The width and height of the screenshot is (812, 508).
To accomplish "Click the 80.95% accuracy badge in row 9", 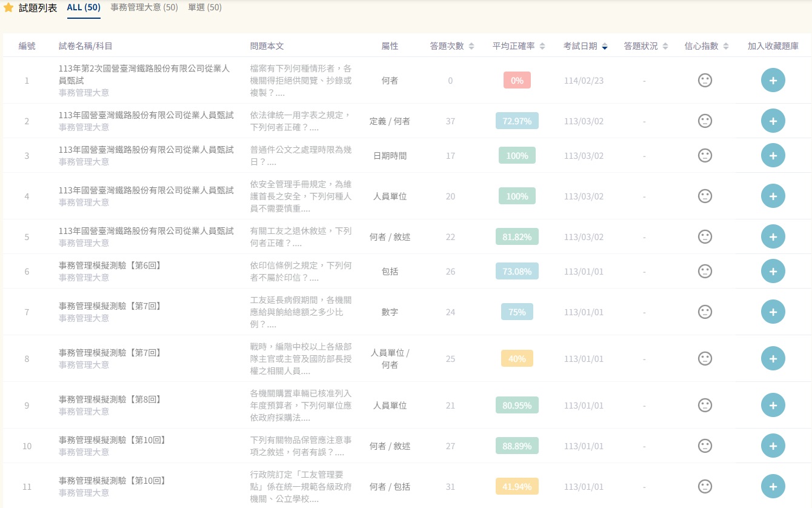I will (x=517, y=405).
